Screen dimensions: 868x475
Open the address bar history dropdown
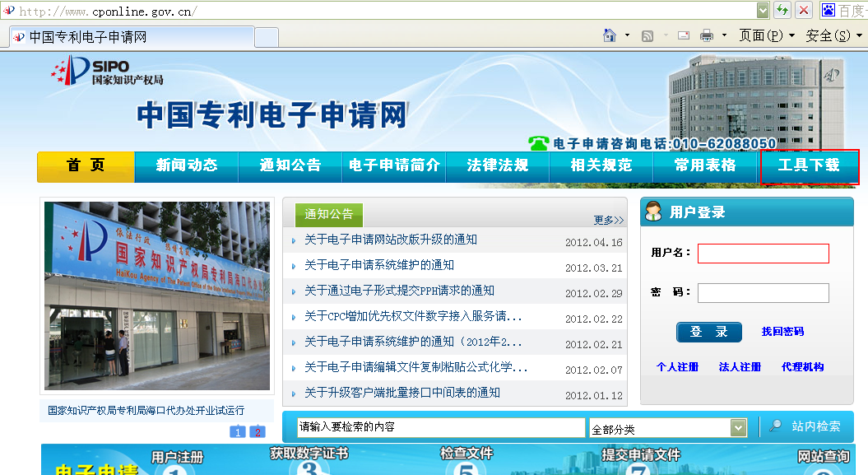pos(763,11)
